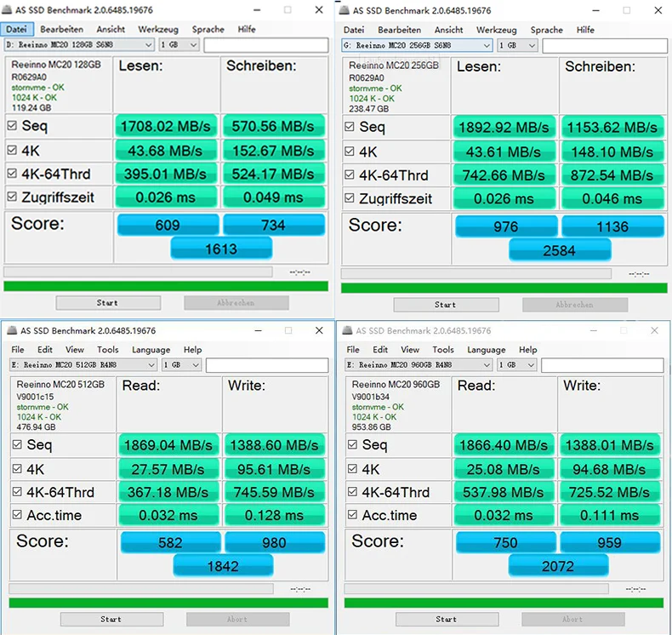Toggle the 4K checkbox in the 512GB window
672x635 pixels.
[17, 469]
